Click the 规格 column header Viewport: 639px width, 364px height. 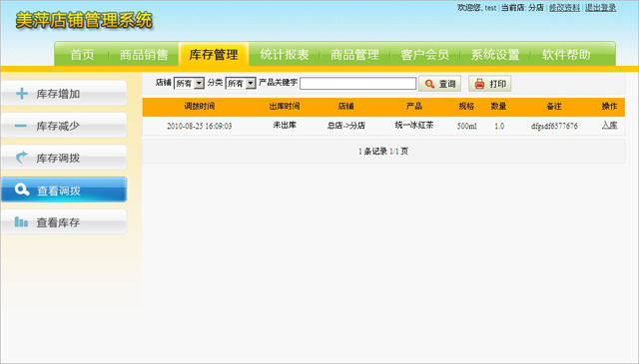[466, 107]
